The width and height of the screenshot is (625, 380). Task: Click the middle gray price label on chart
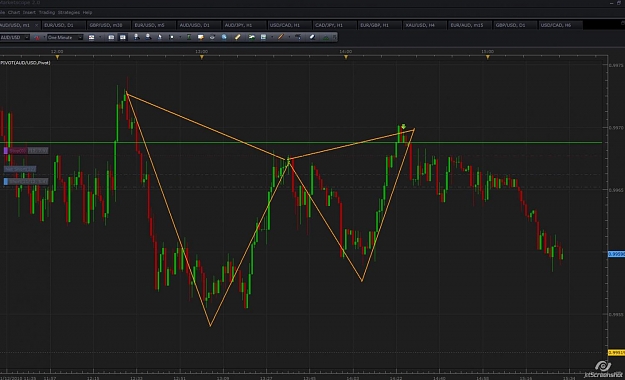20,169
